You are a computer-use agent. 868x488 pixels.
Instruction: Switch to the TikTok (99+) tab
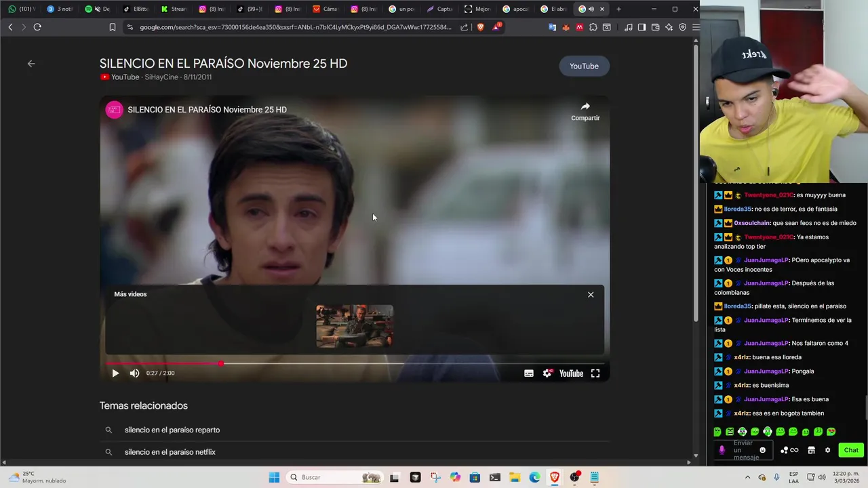[x=250, y=9]
